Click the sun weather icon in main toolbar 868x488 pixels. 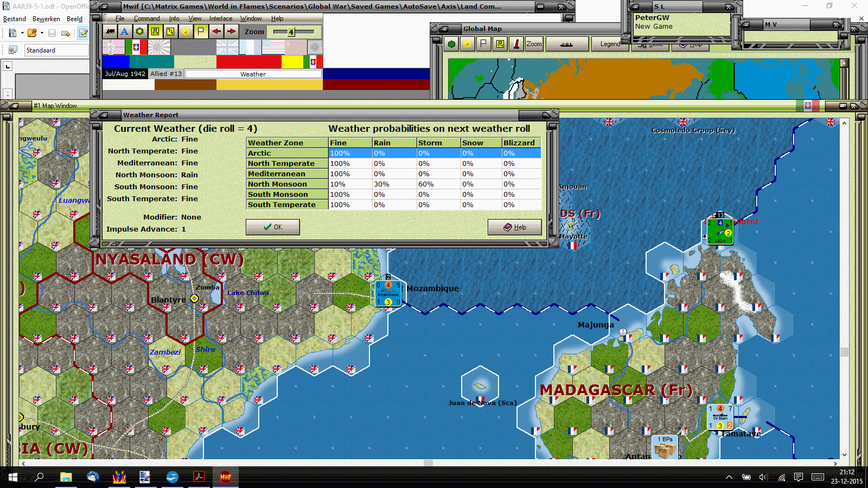coord(186,31)
